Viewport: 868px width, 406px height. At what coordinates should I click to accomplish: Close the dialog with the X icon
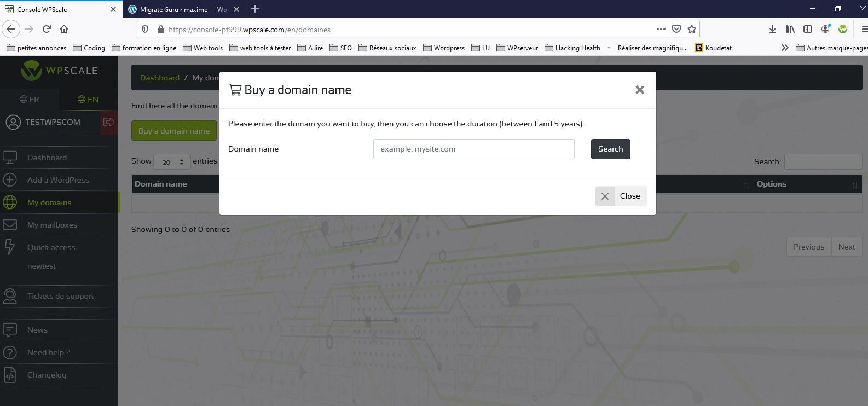pyautogui.click(x=639, y=90)
